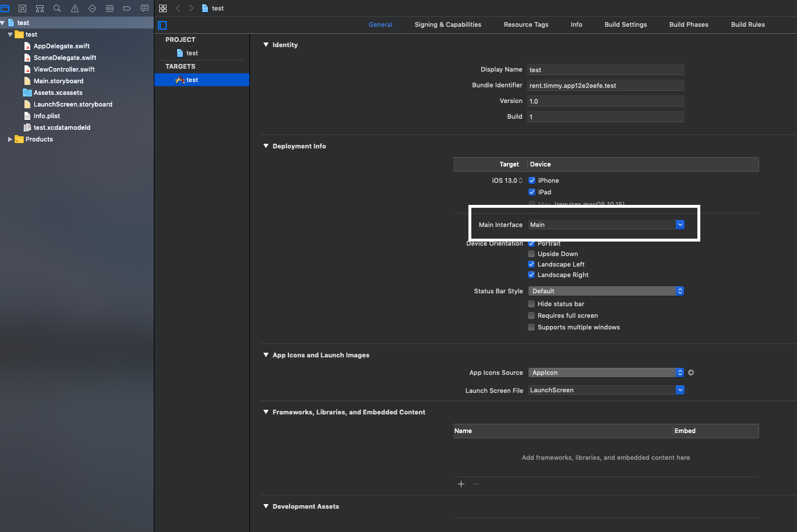
Task: Open the Source Control navigator icon
Action: pyautogui.click(x=22, y=9)
